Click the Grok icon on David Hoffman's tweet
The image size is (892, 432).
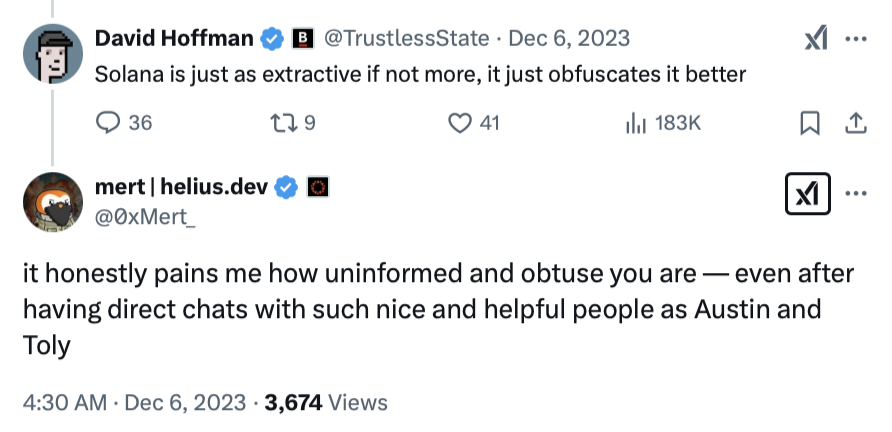point(816,39)
